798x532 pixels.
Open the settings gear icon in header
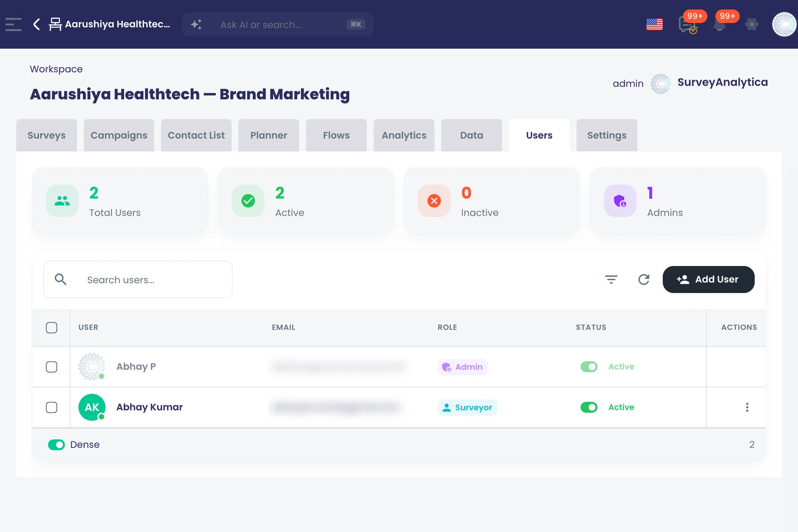[x=751, y=24]
